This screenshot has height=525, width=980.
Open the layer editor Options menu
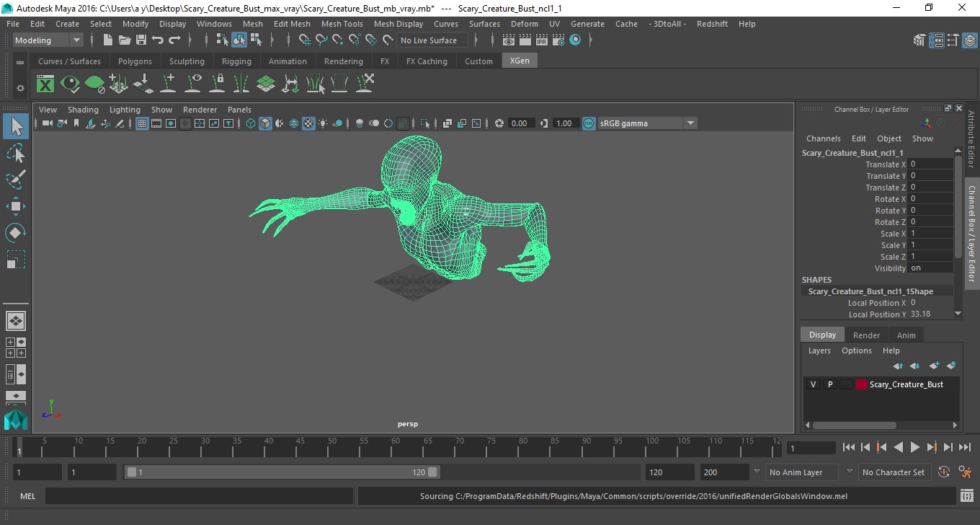click(857, 350)
